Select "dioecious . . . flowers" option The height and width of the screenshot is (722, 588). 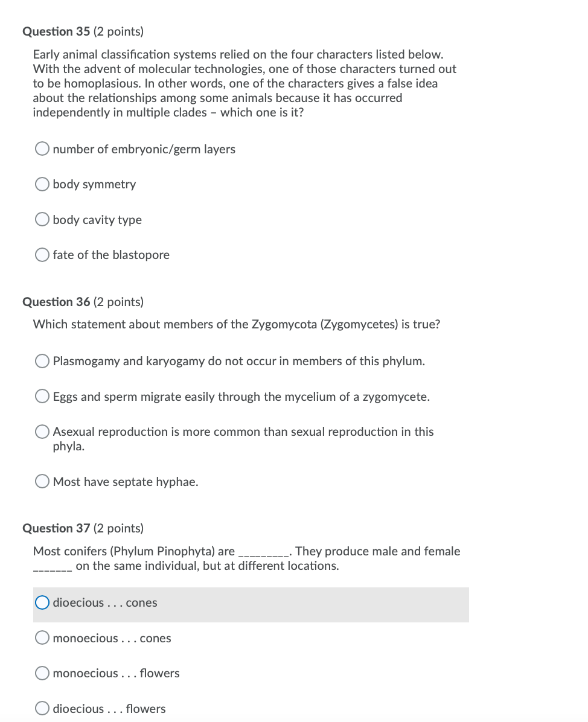click(x=42, y=708)
